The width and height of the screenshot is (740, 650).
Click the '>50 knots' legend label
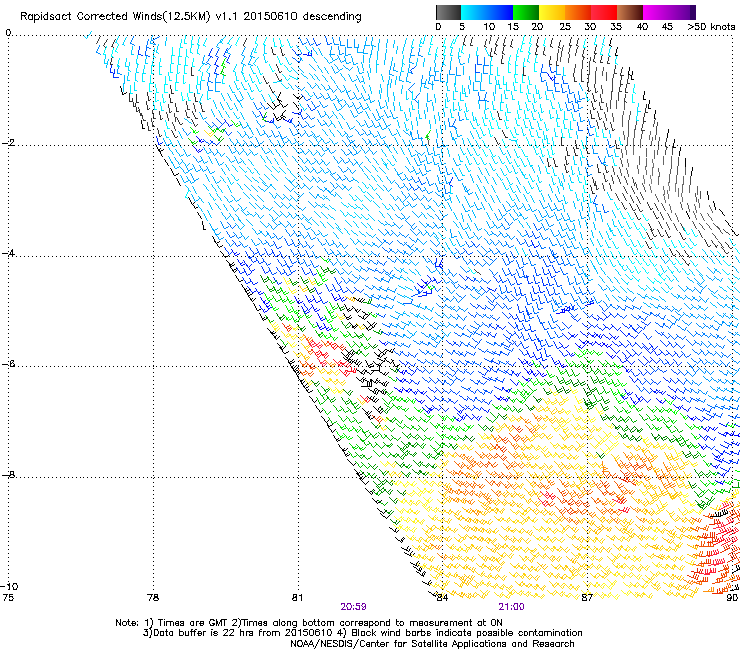click(711, 27)
